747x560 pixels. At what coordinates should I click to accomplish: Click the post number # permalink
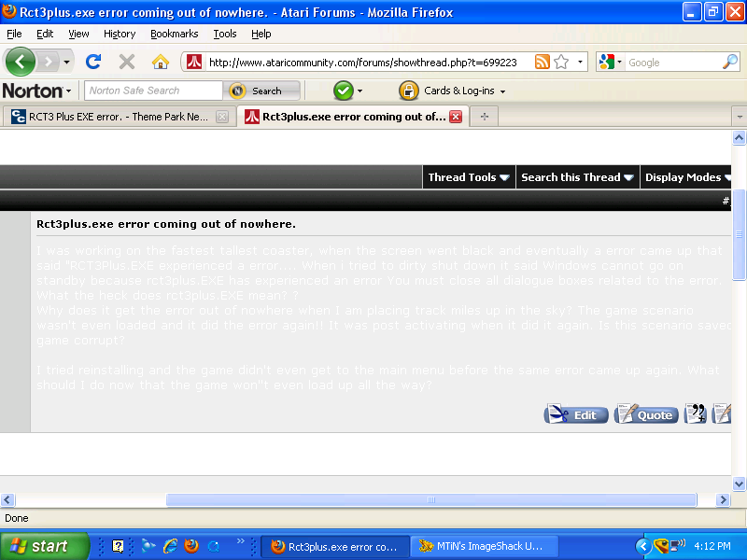tap(726, 201)
